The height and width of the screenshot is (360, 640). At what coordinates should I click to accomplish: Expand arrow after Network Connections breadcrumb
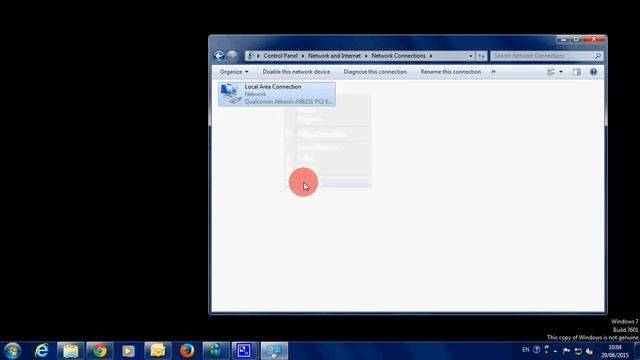pos(431,56)
